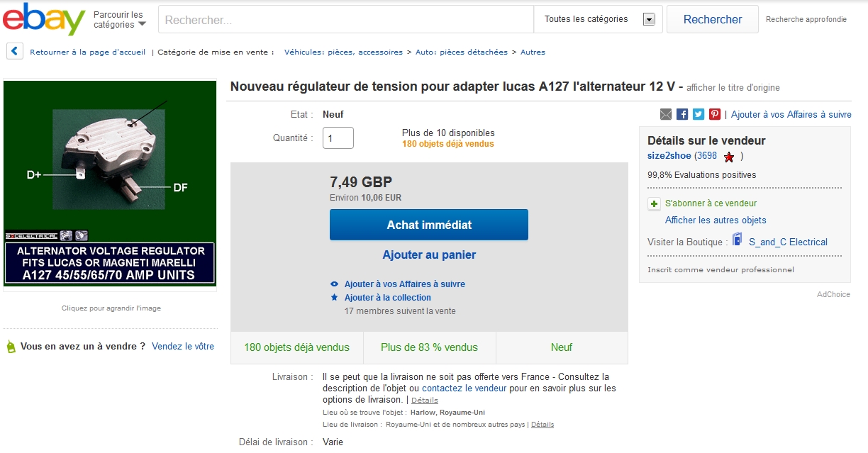This screenshot has height=453, width=868.
Task: Click the back arrow icon
Action: point(16,52)
